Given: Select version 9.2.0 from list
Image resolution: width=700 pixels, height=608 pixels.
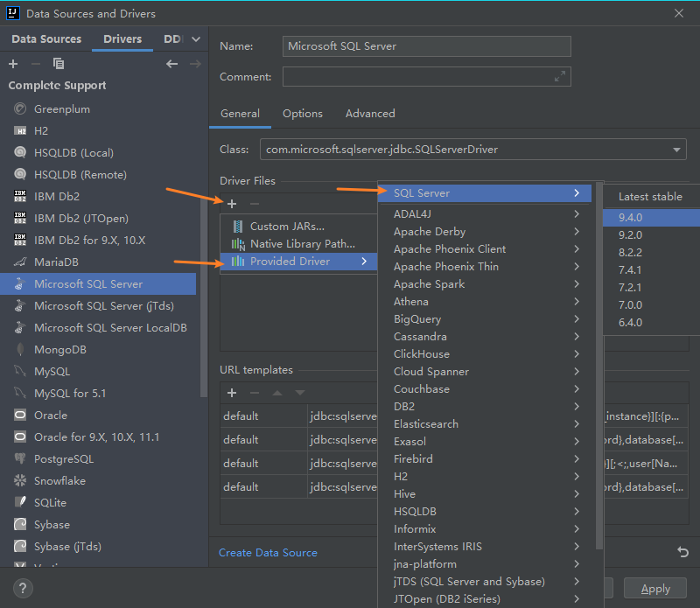Looking at the screenshot, I should click(630, 235).
